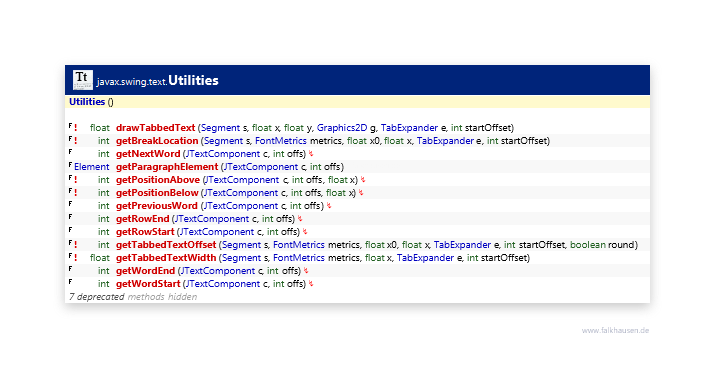706x376 pixels.
Task: Click the javax.swing.text package name
Action: pos(132,82)
